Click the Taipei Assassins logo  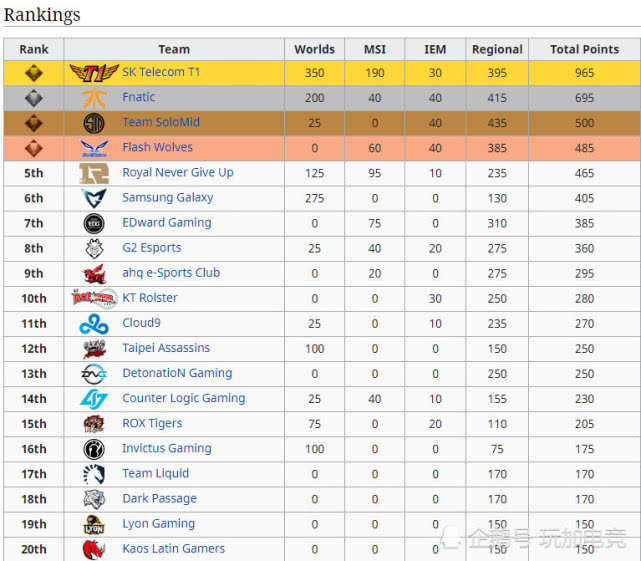[x=94, y=349]
